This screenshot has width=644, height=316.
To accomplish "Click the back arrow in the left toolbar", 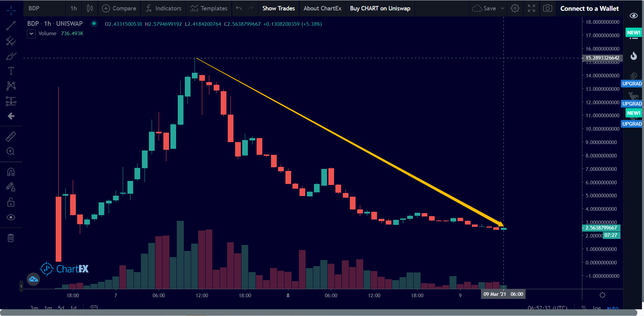I will [11, 116].
